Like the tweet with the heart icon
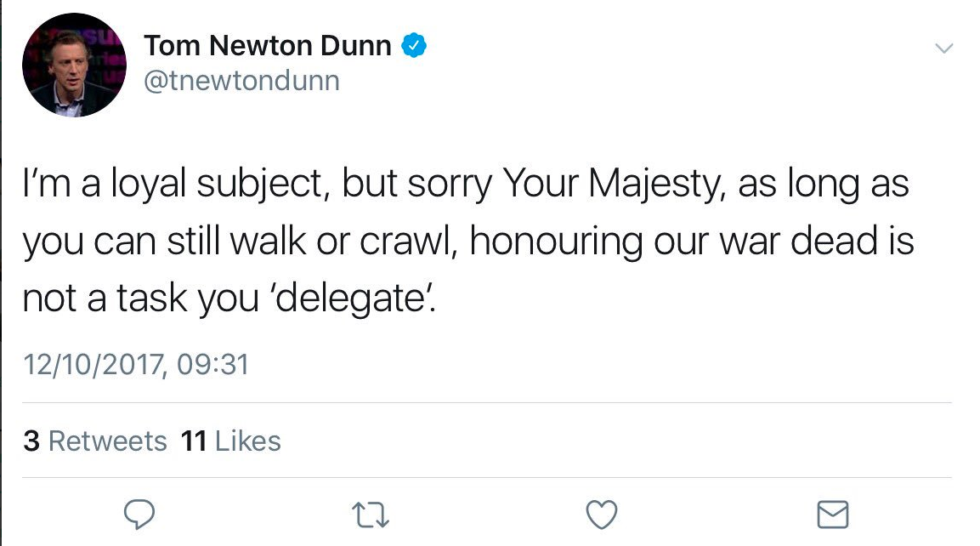 (602, 515)
